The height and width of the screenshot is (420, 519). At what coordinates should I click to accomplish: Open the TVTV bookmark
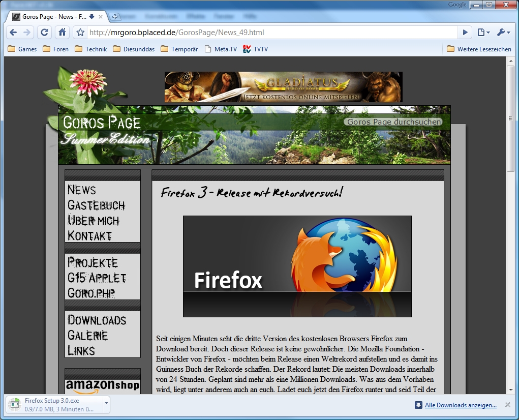tap(255, 49)
